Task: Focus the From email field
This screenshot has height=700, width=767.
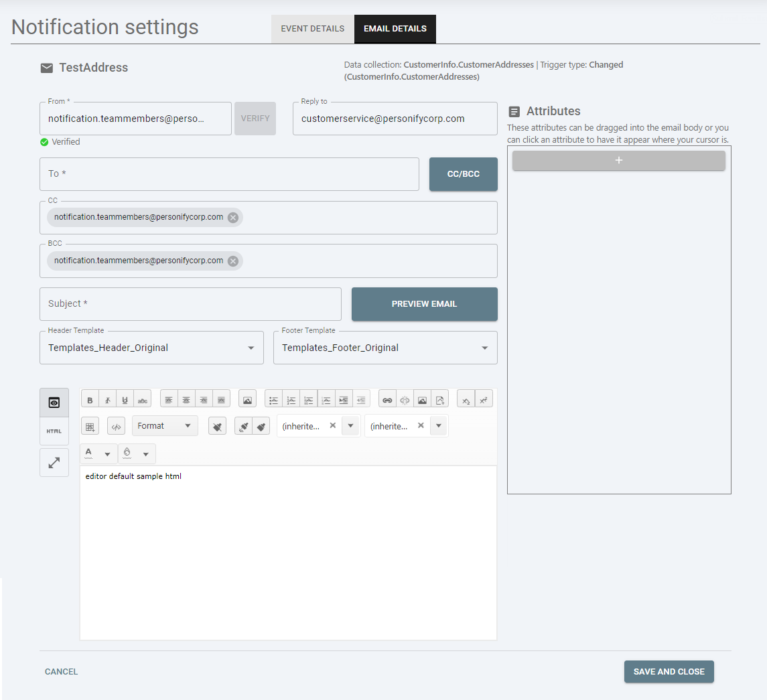Action: 135,119
